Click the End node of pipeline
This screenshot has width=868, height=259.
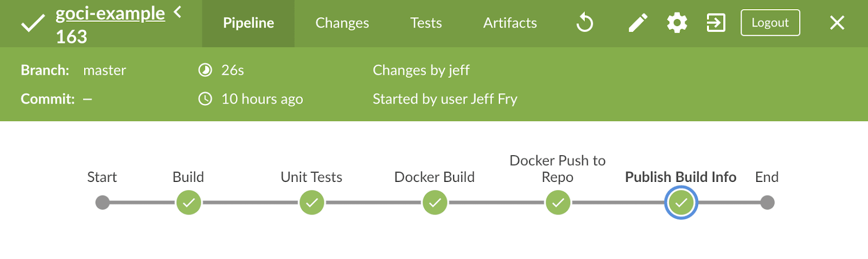click(x=767, y=203)
